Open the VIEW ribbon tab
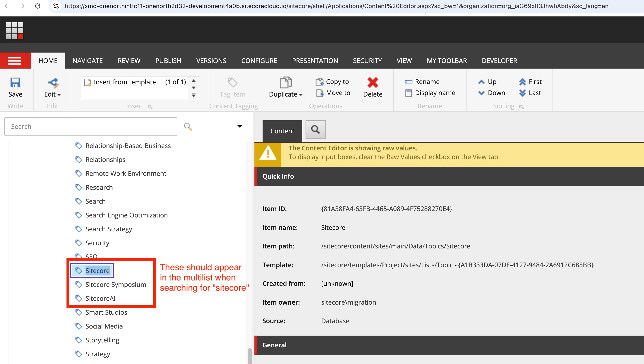This screenshot has height=364, width=644. click(x=404, y=60)
